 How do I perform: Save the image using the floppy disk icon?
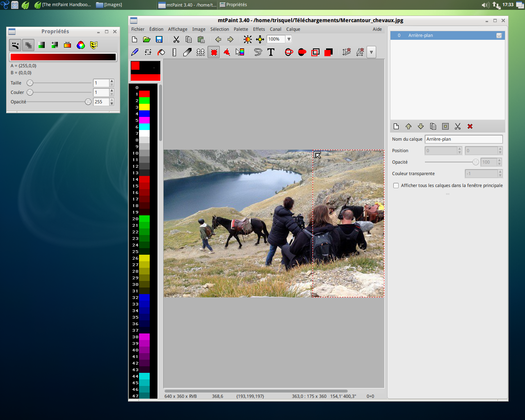159,39
